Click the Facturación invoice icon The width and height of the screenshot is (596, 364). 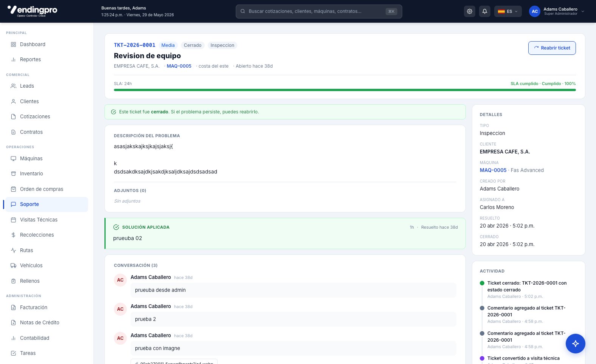pyautogui.click(x=13, y=308)
